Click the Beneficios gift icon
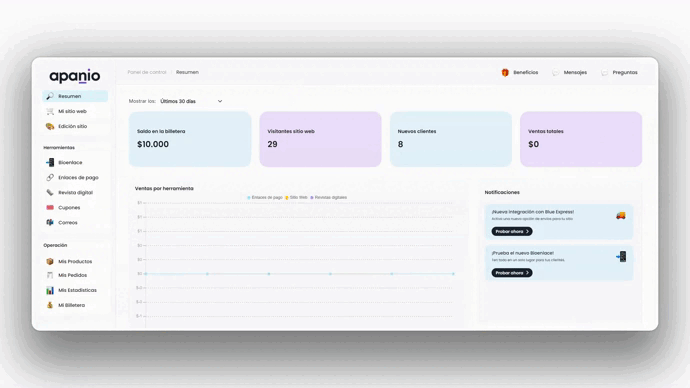This screenshot has width=690, height=388. pos(505,72)
